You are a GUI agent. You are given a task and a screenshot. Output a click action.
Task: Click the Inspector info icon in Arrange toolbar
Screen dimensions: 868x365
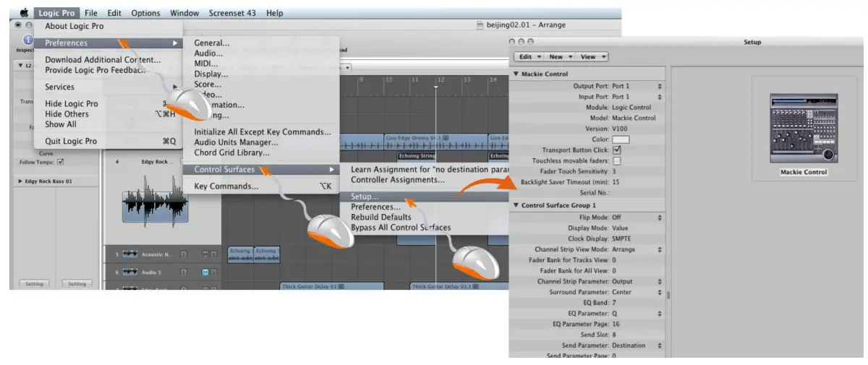coord(29,40)
